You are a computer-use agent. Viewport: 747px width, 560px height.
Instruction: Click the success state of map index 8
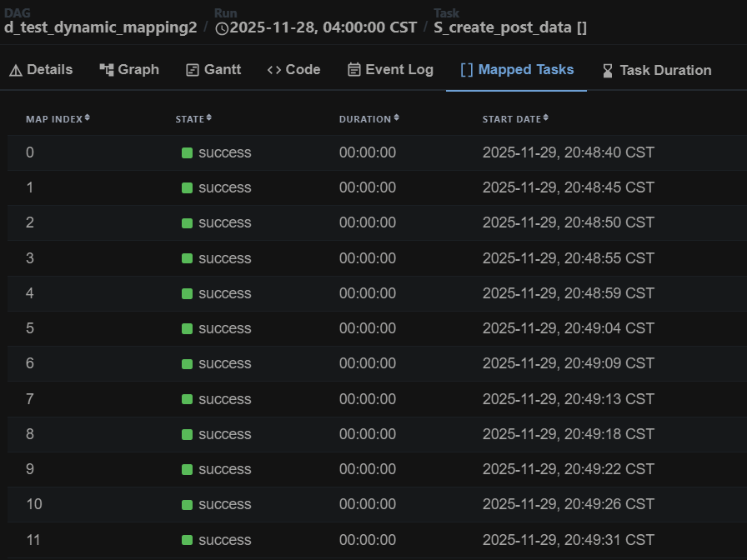(223, 434)
